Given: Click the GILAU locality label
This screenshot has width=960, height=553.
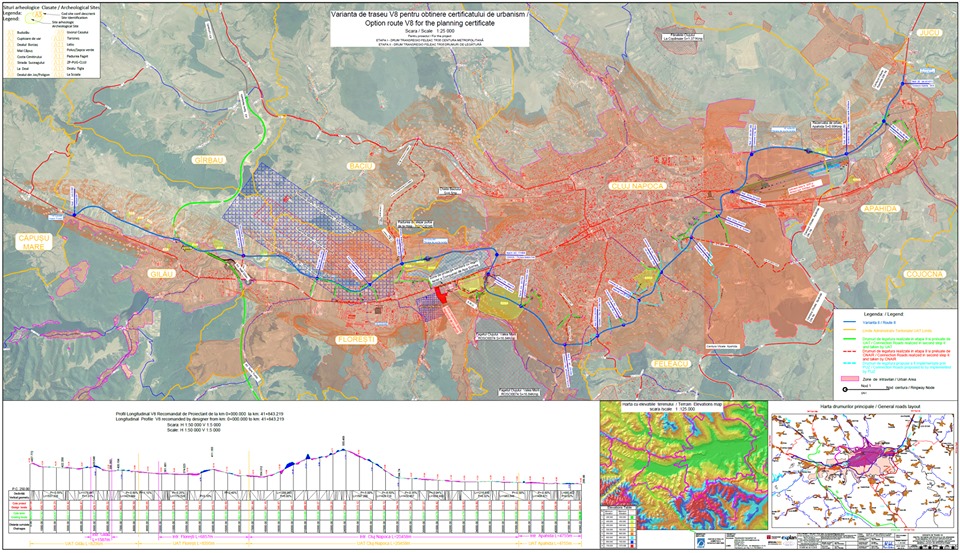Looking at the screenshot, I should [x=162, y=274].
